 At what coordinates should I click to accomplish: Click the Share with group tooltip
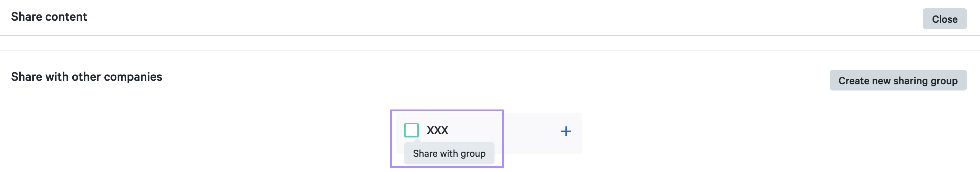click(x=449, y=153)
